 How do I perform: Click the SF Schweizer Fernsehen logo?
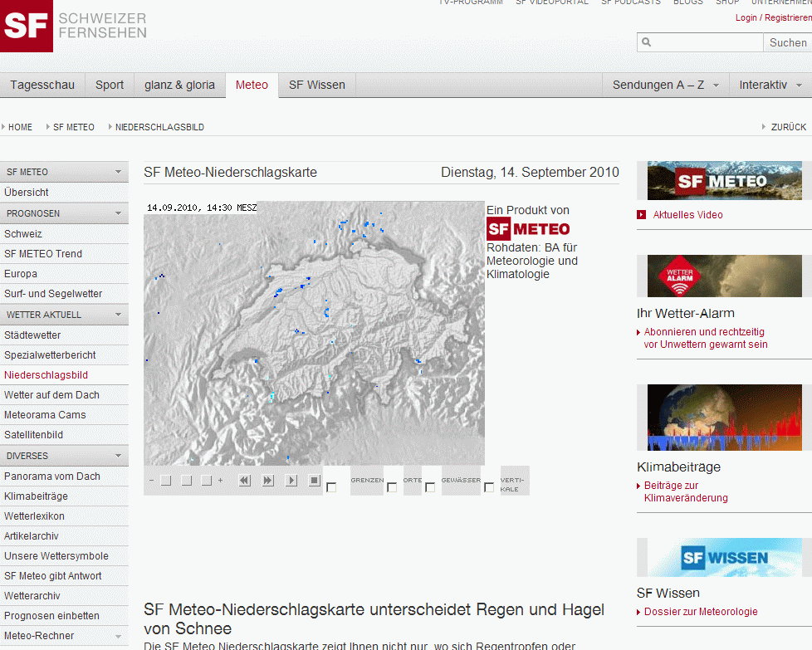coord(74,26)
